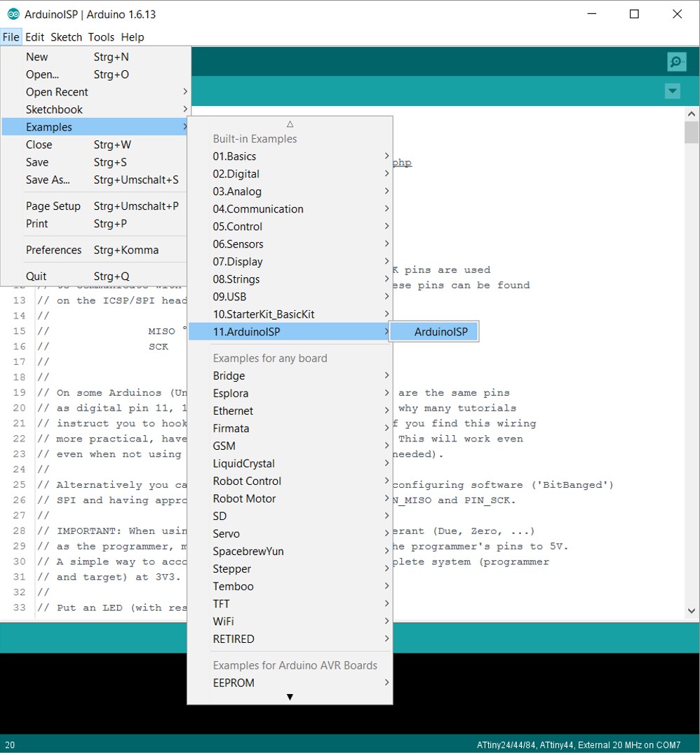Open 09.USB examples submenu
This screenshot has width=700, height=753.
(290, 297)
